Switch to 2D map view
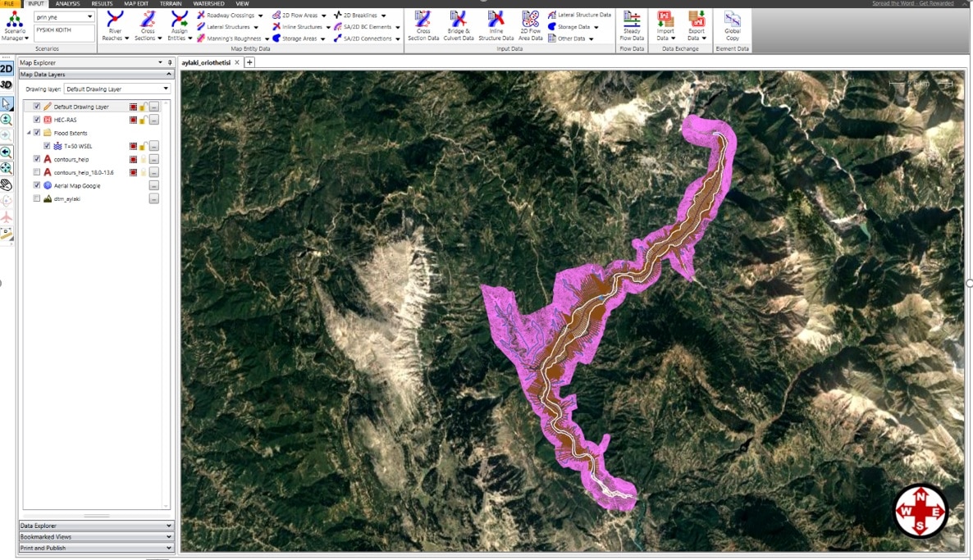Screen dimensions: 973x560 (7, 69)
